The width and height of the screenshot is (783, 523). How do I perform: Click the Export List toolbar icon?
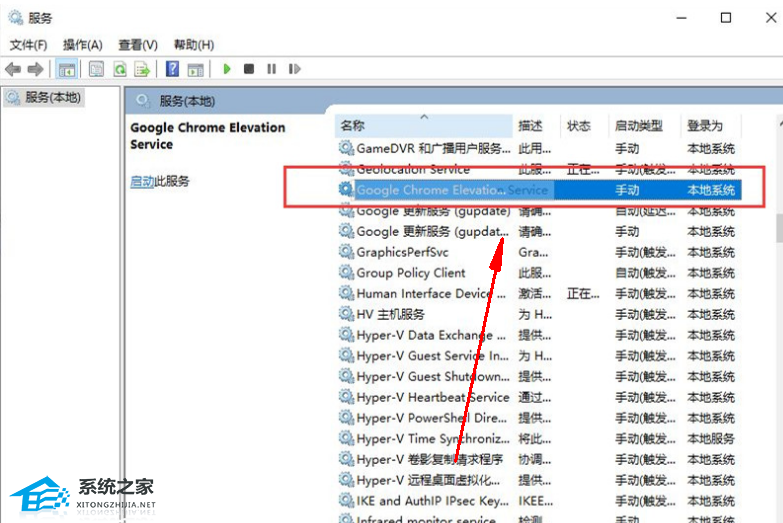point(142,69)
